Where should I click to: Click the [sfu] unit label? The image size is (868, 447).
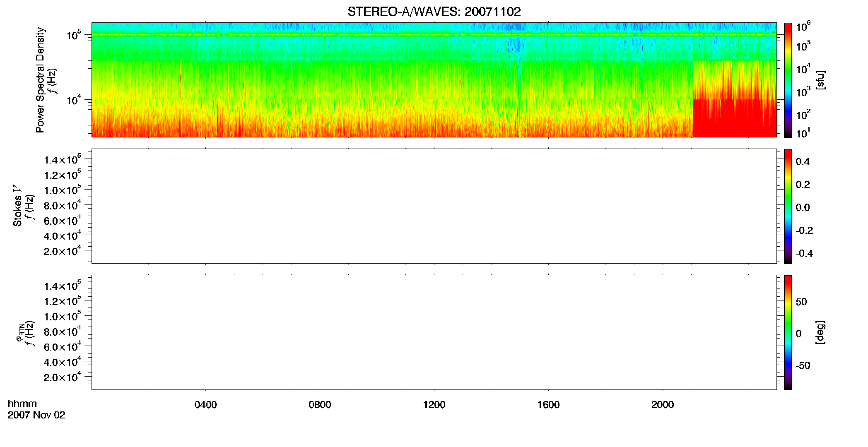click(820, 80)
